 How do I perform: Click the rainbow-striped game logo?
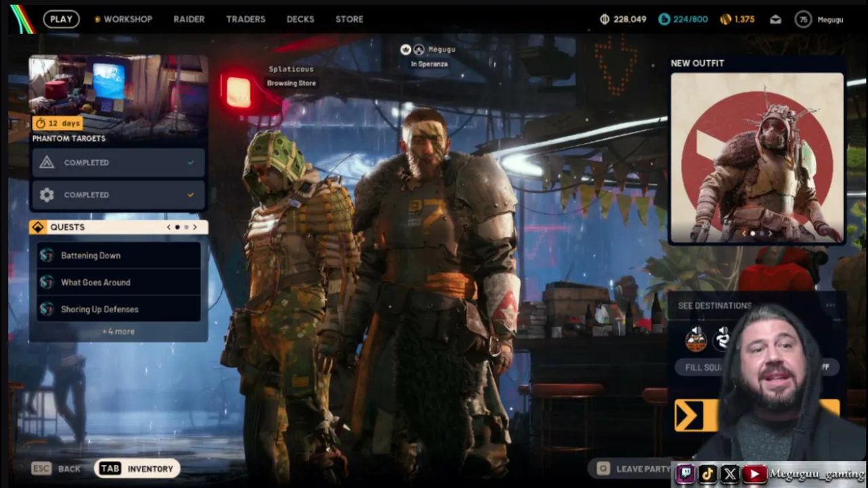tap(22, 19)
